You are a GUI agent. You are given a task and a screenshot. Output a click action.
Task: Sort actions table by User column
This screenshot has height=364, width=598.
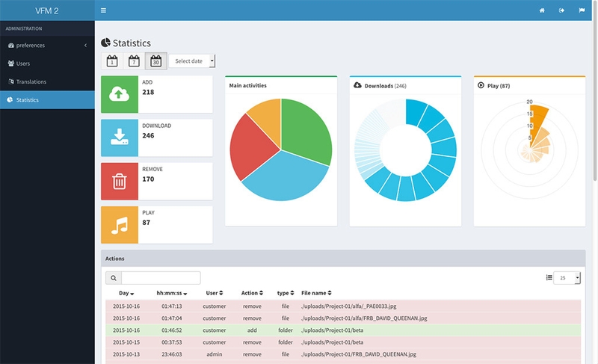pyautogui.click(x=215, y=293)
